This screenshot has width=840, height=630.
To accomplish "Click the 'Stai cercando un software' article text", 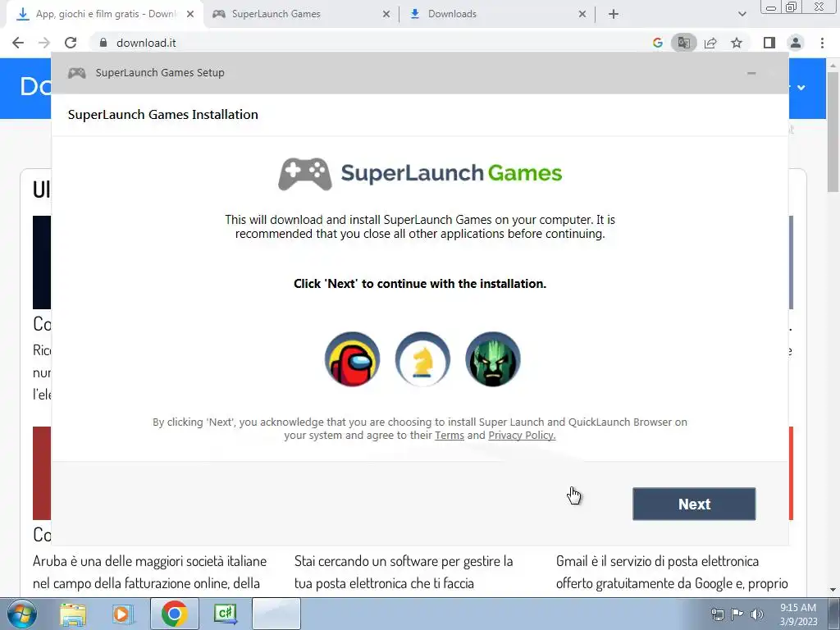I will pyautogui.click(x=404, y=572).
